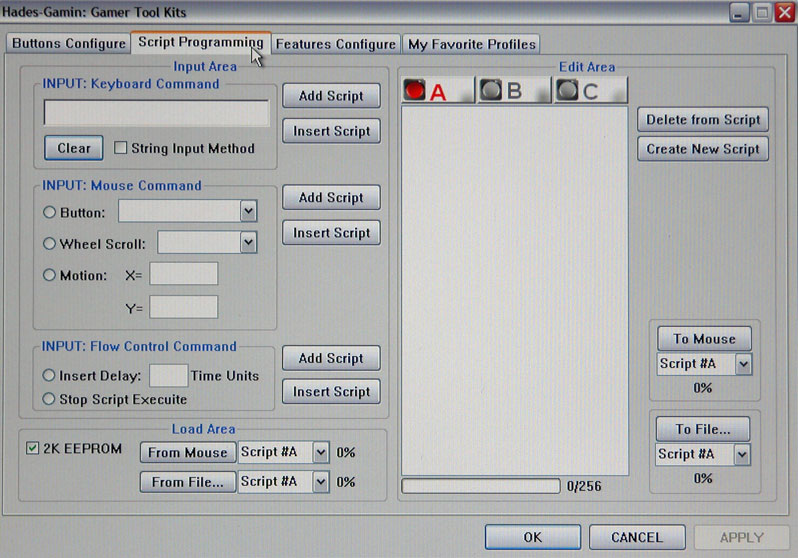
Task: Click the Clear button
Action: [74, 148]
